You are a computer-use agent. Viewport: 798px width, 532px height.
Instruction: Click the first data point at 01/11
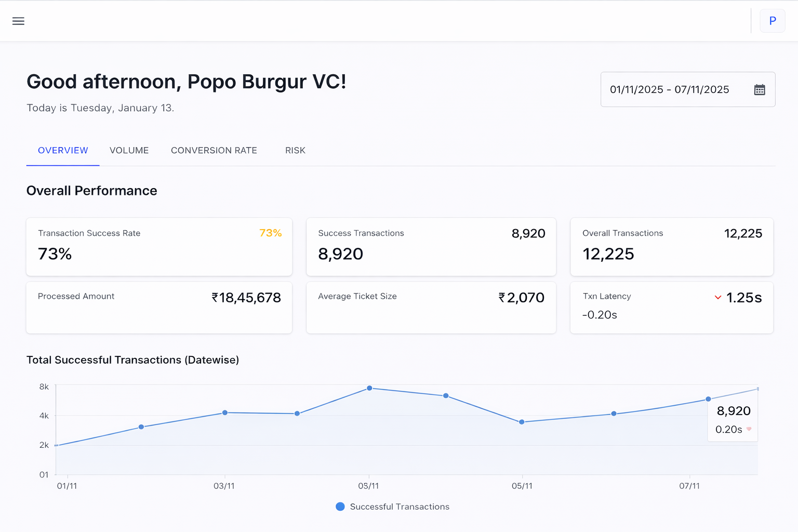[56, 445]
